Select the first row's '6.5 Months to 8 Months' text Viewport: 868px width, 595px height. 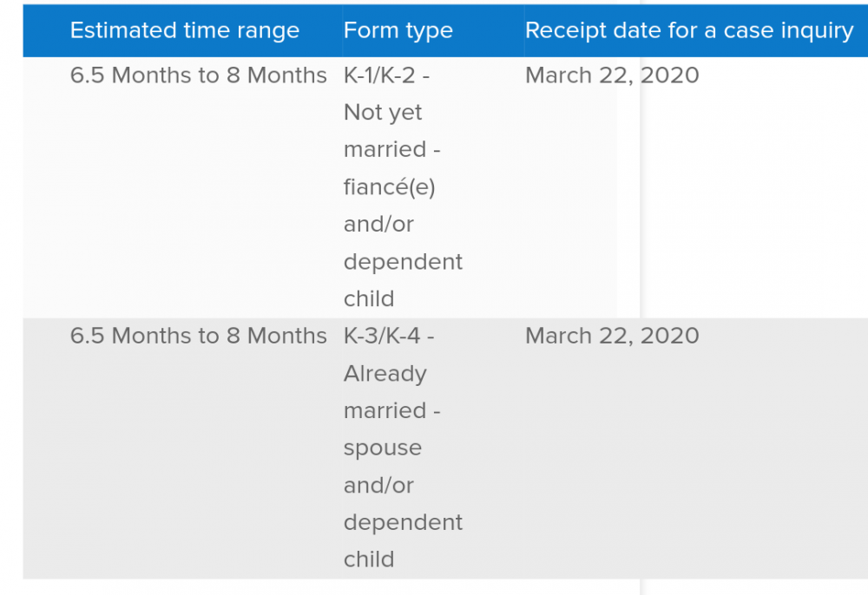[198, 75]
